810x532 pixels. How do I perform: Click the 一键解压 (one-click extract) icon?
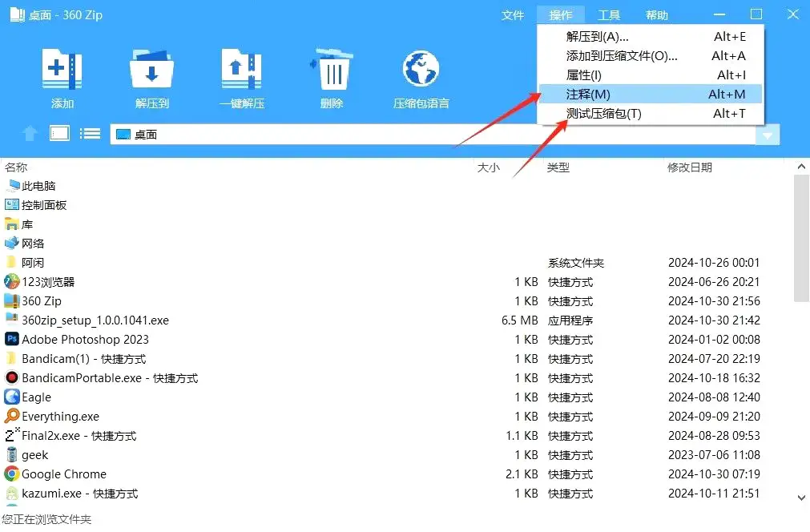coord(241,71)
